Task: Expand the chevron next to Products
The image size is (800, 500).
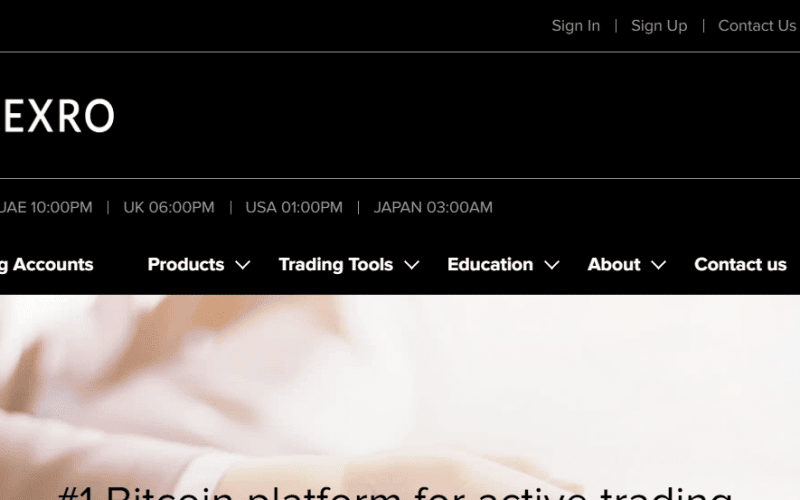Action: pyautogui.click(x=242, y=266)
